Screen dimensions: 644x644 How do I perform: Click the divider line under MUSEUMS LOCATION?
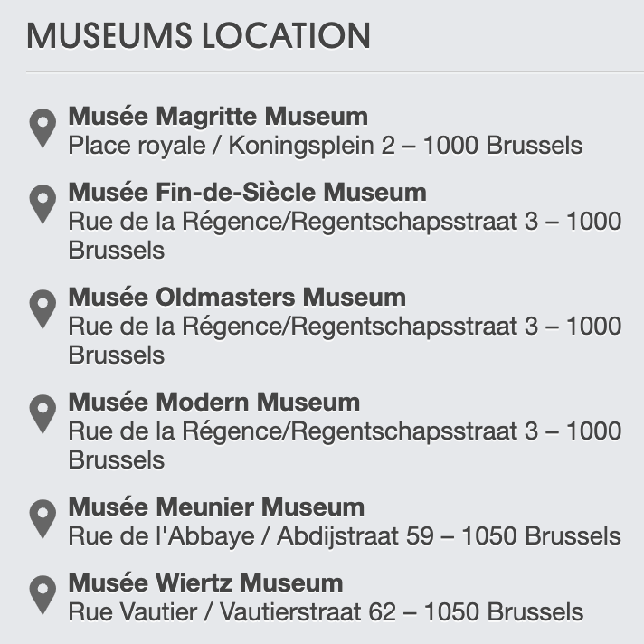click(336, 71)
